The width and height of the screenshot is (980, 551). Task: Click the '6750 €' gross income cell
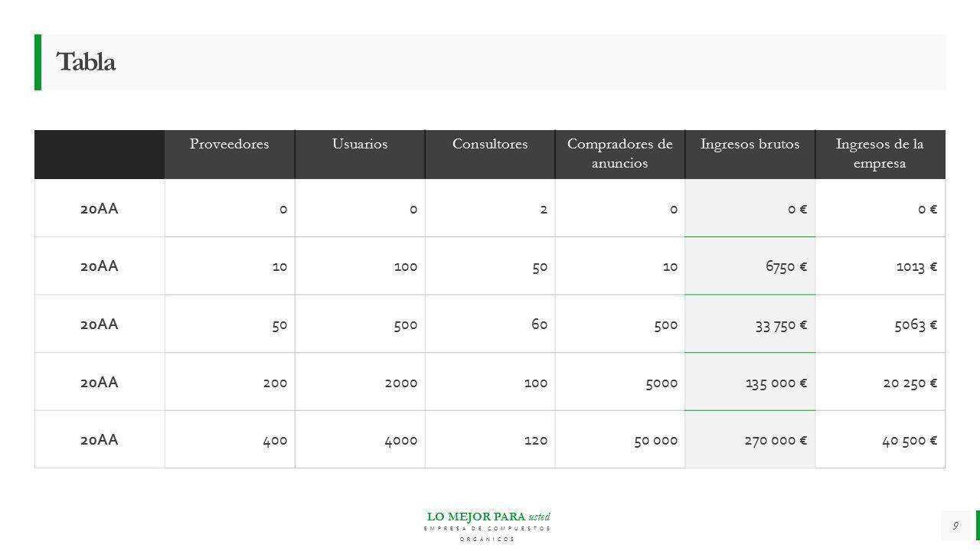[750, 266]
